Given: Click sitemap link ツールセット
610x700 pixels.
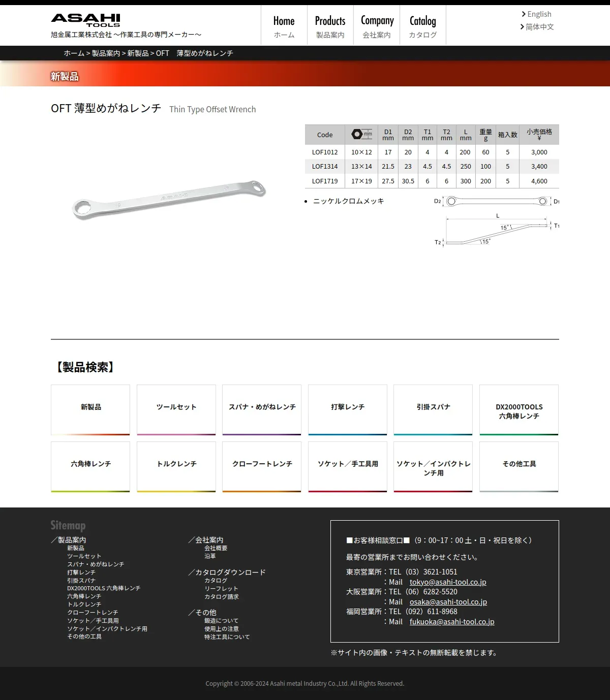Looking at the screenshot, I should point(84,556).
